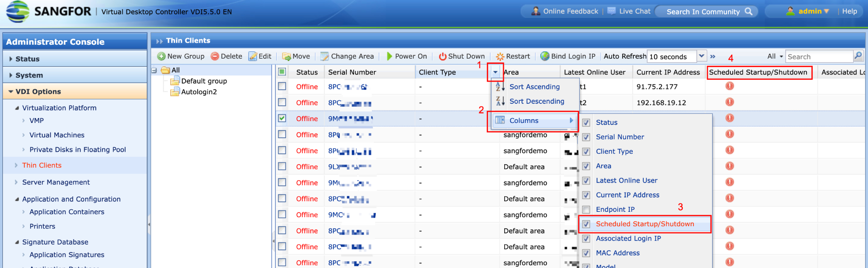This screenshot has width=868, height=268.
Task: Open Virtual Machines in the sidebar
Action: (57, 135)
